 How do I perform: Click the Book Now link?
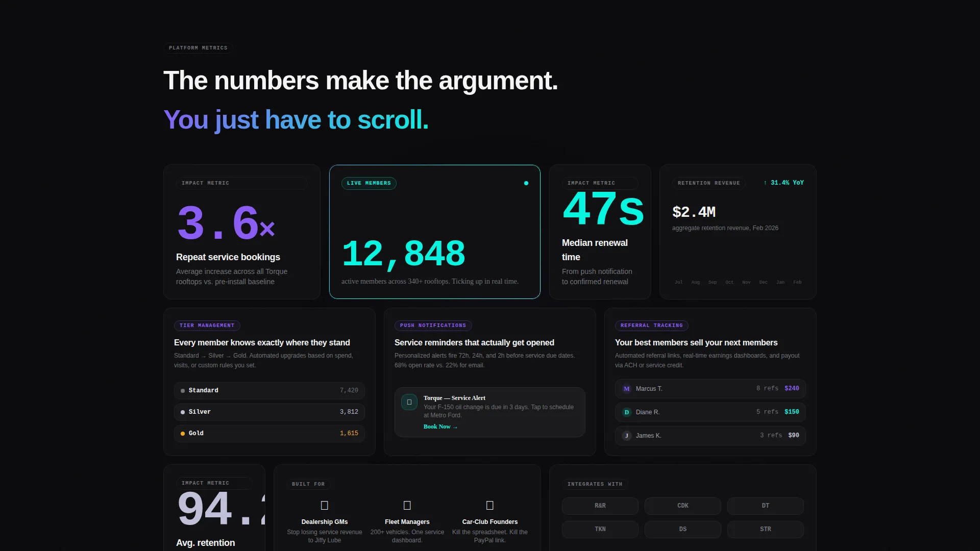(x=440, y=427)
